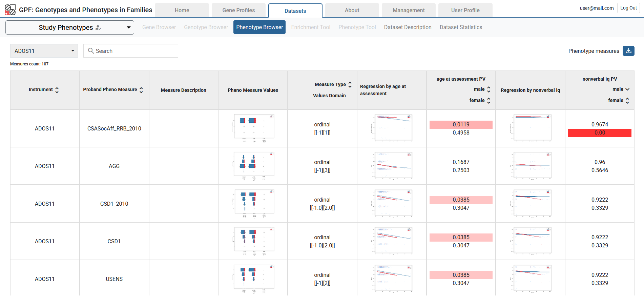The image size is (644, 307).
Task: Sort age at assessment male PV
Action: tap(489, 89)
